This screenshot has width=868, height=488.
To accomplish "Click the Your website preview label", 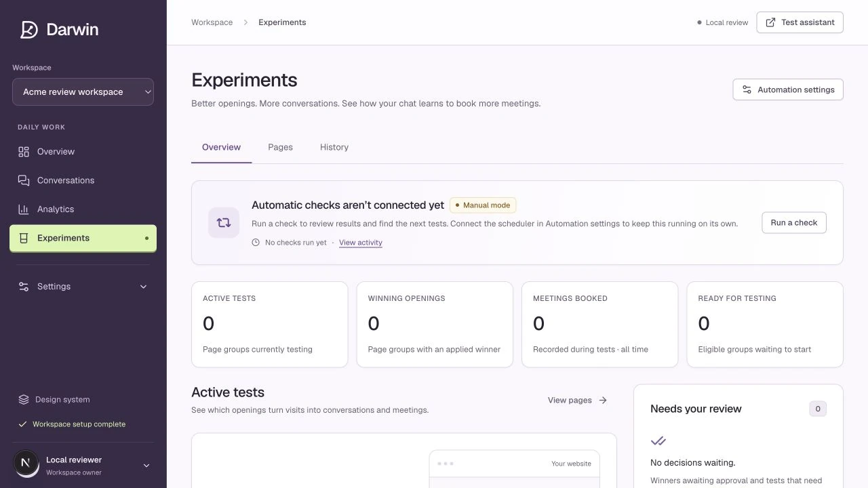I will (x=571, y=464).
